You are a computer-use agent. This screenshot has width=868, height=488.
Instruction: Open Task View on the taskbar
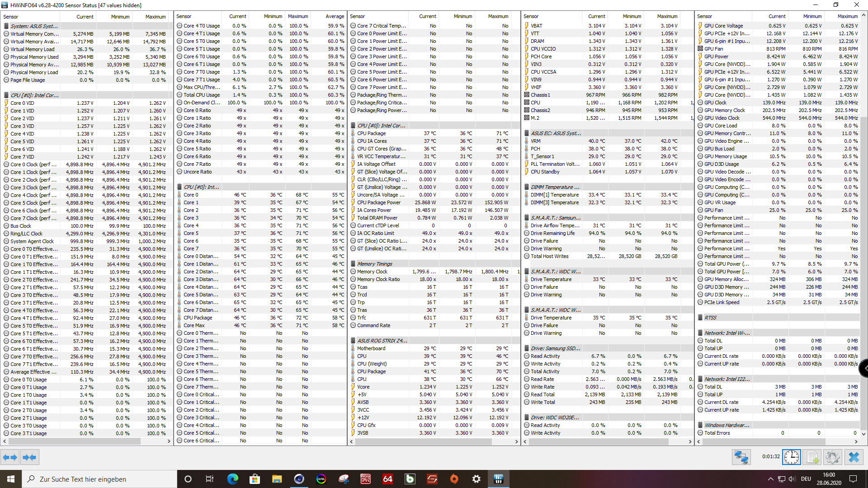pyautogui.click(x=210, y=479)
